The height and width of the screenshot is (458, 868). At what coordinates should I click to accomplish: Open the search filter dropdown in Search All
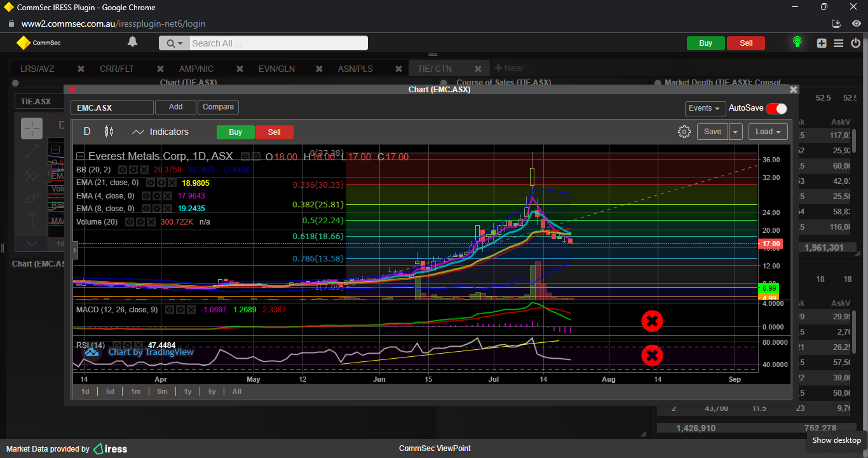174,43
